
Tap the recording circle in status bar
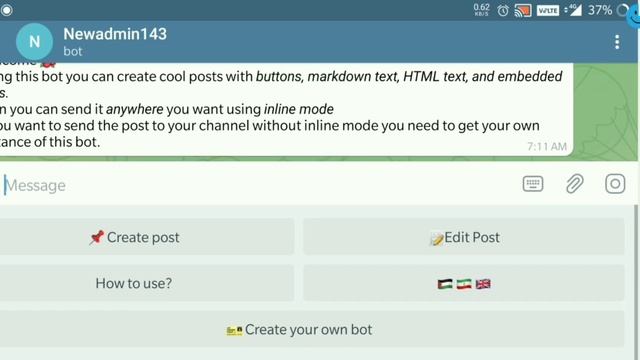point(7,10)
